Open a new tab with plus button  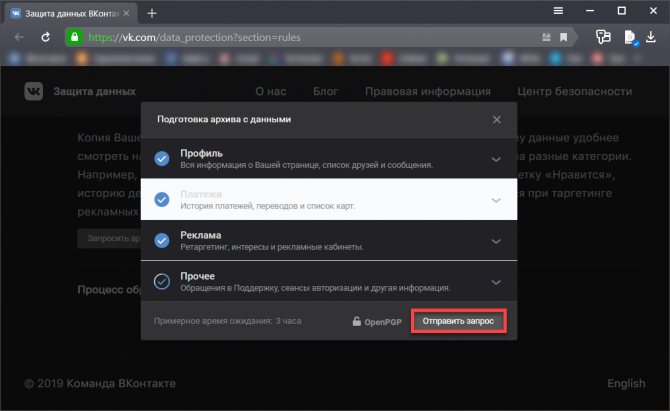[152, 14]
